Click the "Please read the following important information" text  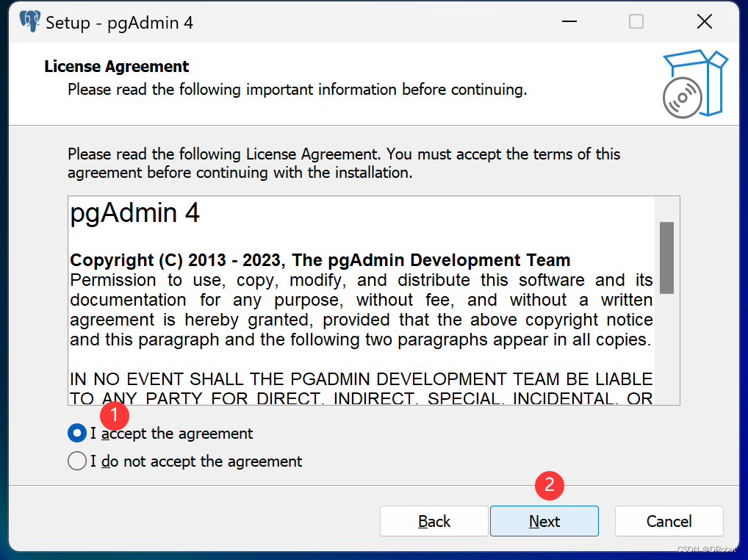tap(297, 90)
